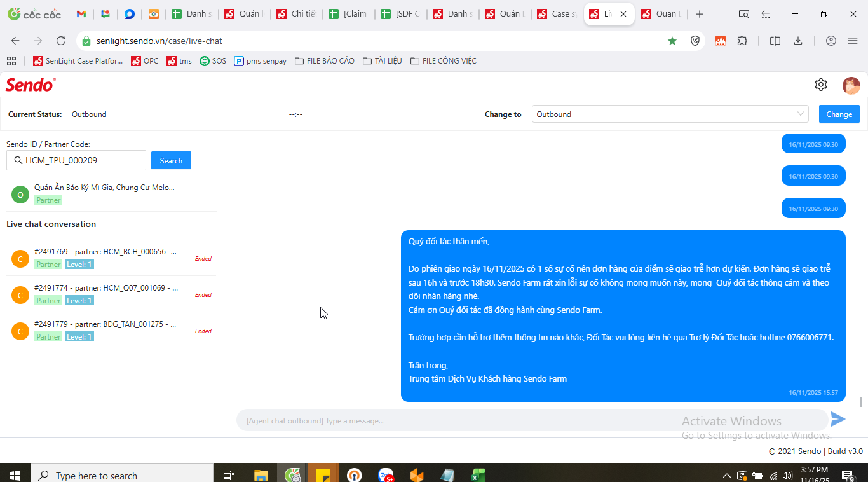868x482 pixels.
Task: Open the FILE CÔNG VIỆC bookmark folder
Action: pos(444,61)
